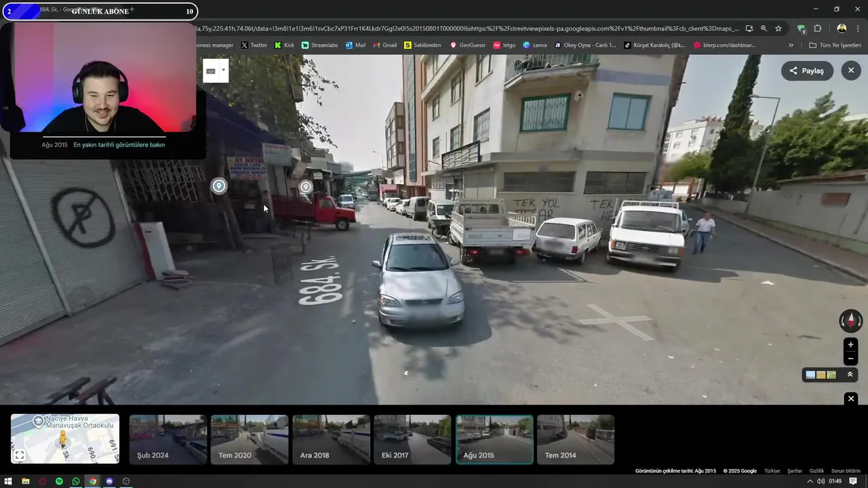Screen dimensions: 868x488
Task: Close the Street View with the top X
Action: point(851,70)
